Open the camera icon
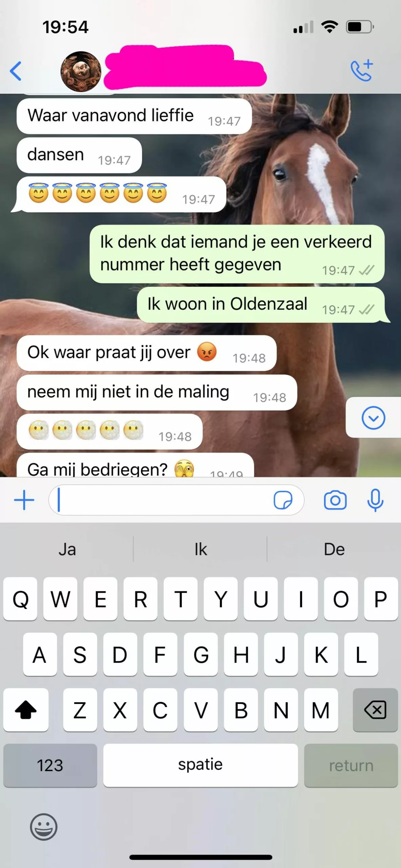 tap(335, 500)
